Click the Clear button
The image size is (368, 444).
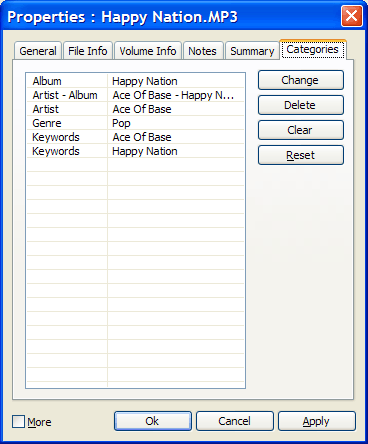point(301,130)
